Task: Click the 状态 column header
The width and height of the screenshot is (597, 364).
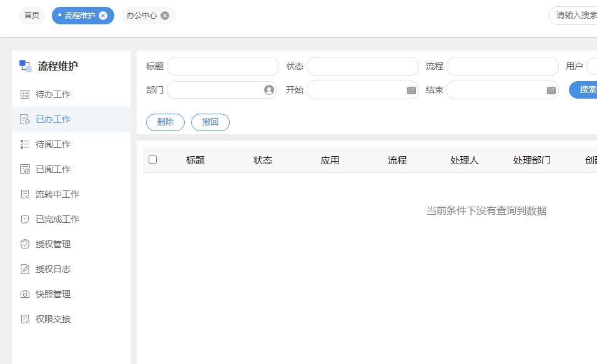Action: [263, 160]
